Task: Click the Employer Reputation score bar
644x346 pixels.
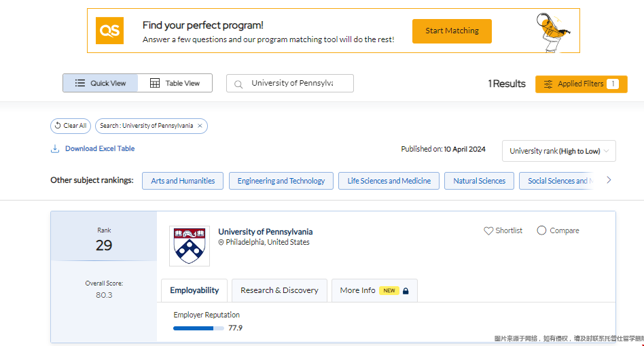Action: tap(198, 328)
